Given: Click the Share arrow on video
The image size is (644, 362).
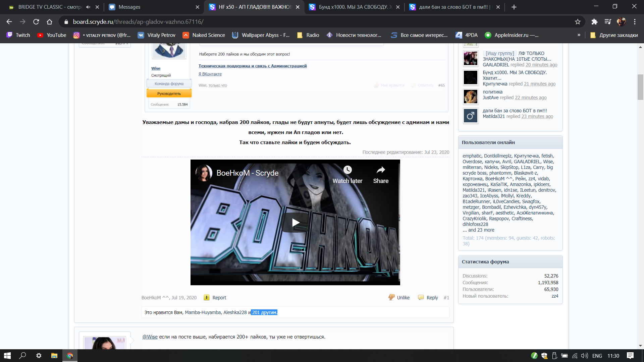Looking at the screenshot, I should [381, 170].
